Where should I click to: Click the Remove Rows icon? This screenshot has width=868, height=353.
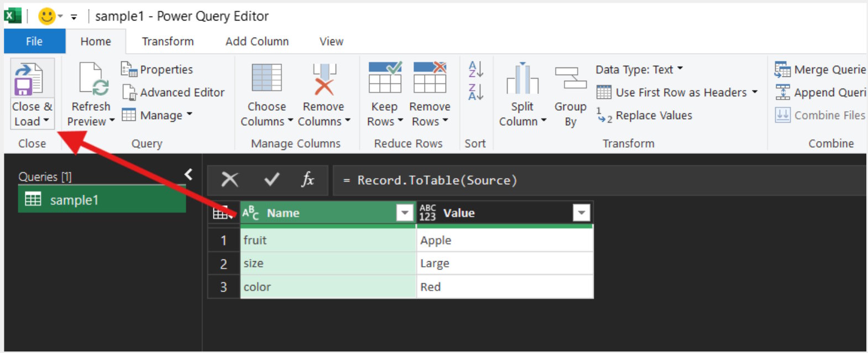[430, 77]
